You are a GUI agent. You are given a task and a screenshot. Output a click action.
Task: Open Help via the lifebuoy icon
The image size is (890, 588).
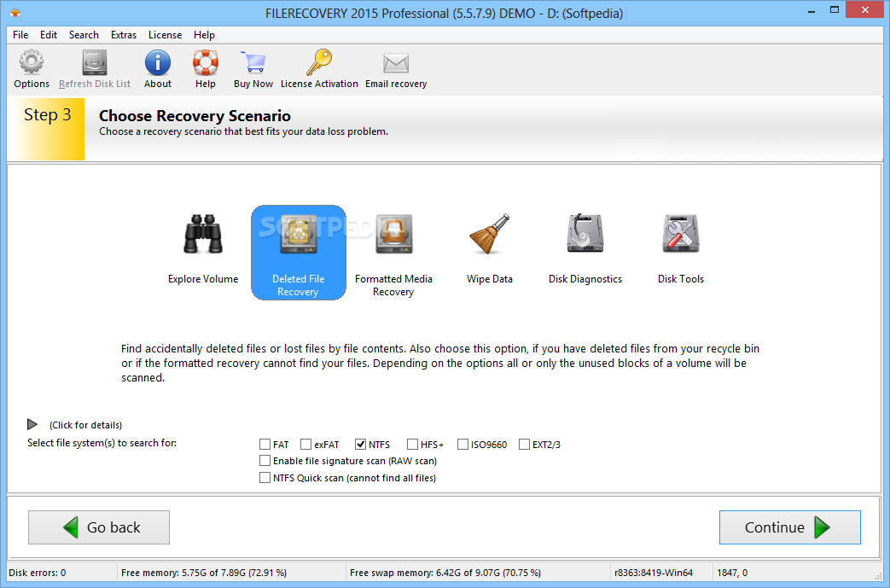pyautogui.click(x=205, y=62)
